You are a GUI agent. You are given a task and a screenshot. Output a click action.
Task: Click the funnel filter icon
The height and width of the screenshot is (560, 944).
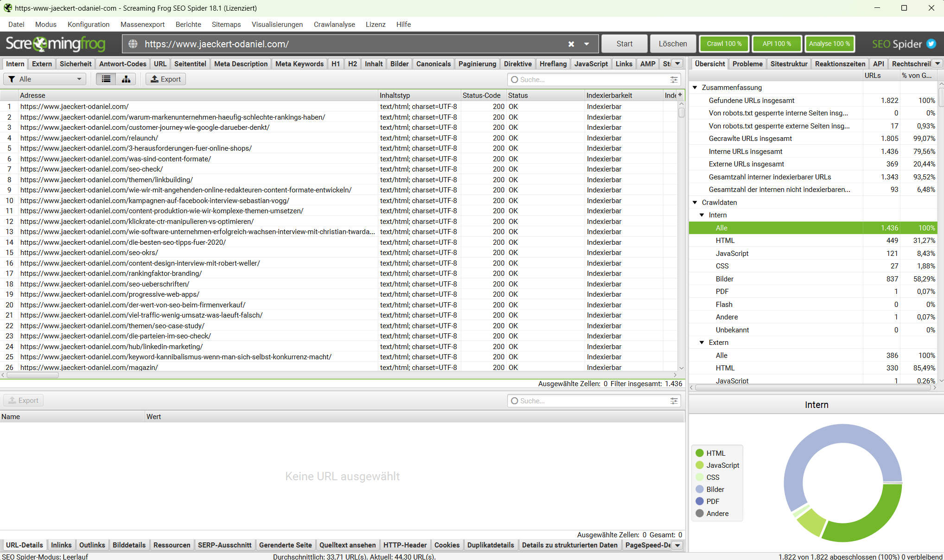tap(12, 79)
